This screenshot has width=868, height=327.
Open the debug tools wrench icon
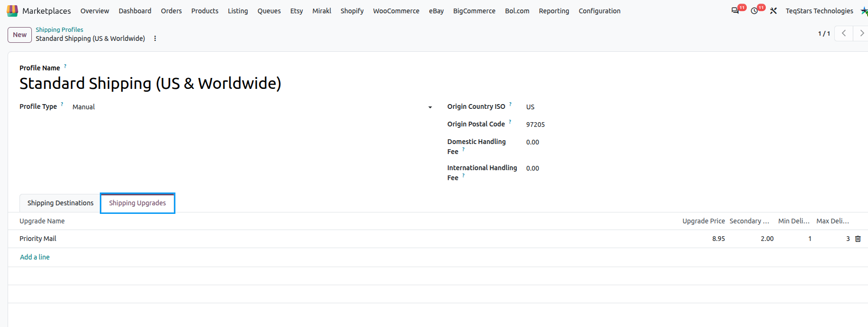(x=773, y=11)
